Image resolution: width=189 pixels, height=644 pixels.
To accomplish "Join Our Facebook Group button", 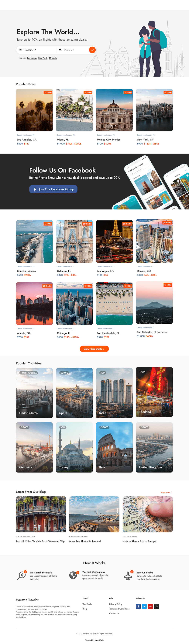I will (53, 189).
